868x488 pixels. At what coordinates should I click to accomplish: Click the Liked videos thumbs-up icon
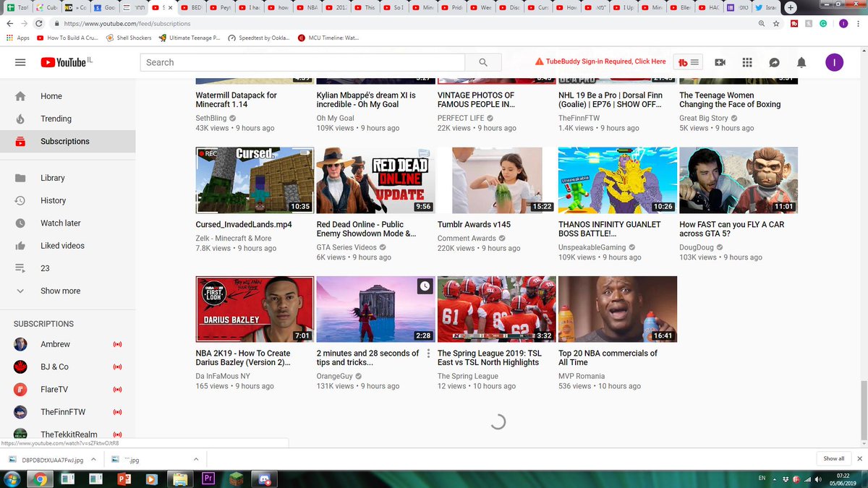coord(20,246)
